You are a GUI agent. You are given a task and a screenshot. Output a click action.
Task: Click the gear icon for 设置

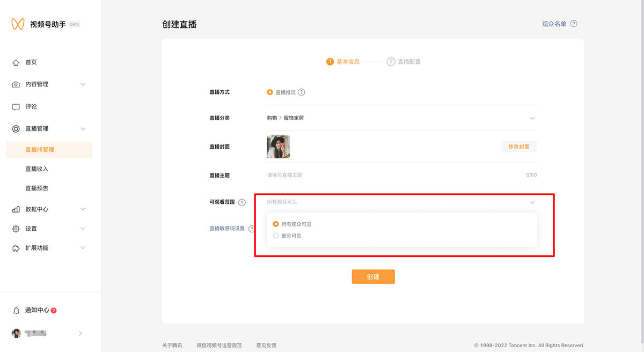point(16,229)
